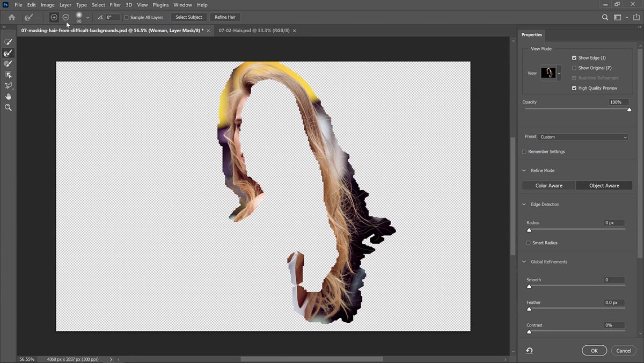644x363 pixels.
Task: Open the Filter menu
Action: point(115,5)
